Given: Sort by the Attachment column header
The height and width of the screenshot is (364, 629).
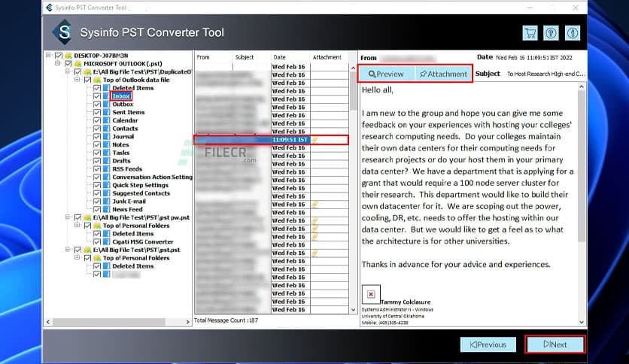Looking at the screenshot, I should pos(330,57).
